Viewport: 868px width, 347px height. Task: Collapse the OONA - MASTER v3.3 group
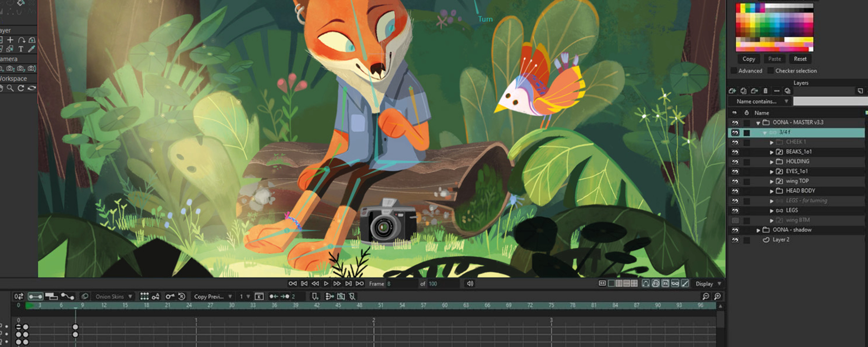point(758,123)
